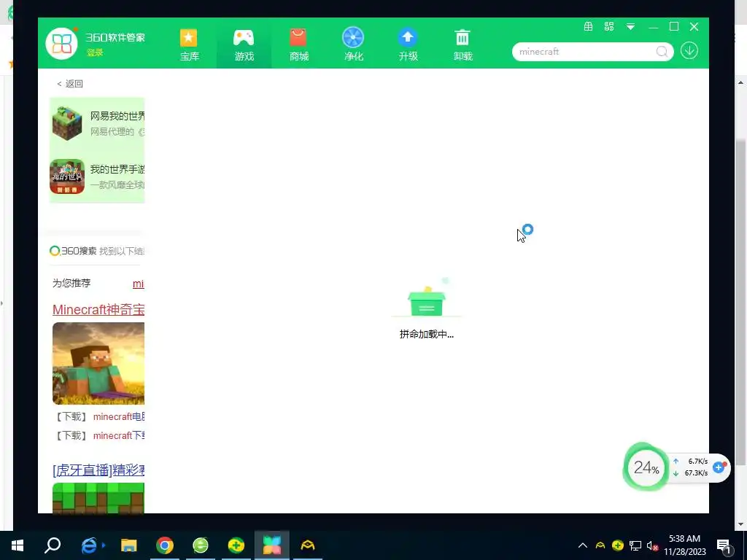The image size is (747, 560).
Task: Click the blue plus icon on speed widget
Action: click(x=719, y=467)
